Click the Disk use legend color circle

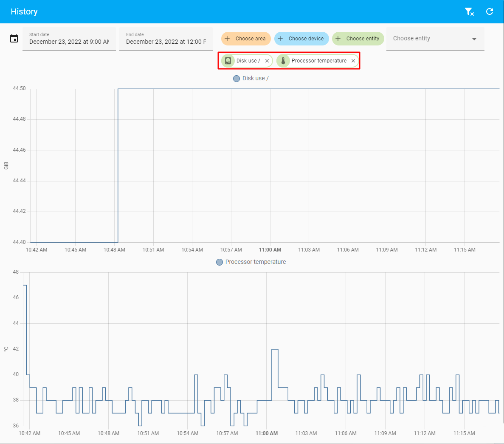pos(237,79)
